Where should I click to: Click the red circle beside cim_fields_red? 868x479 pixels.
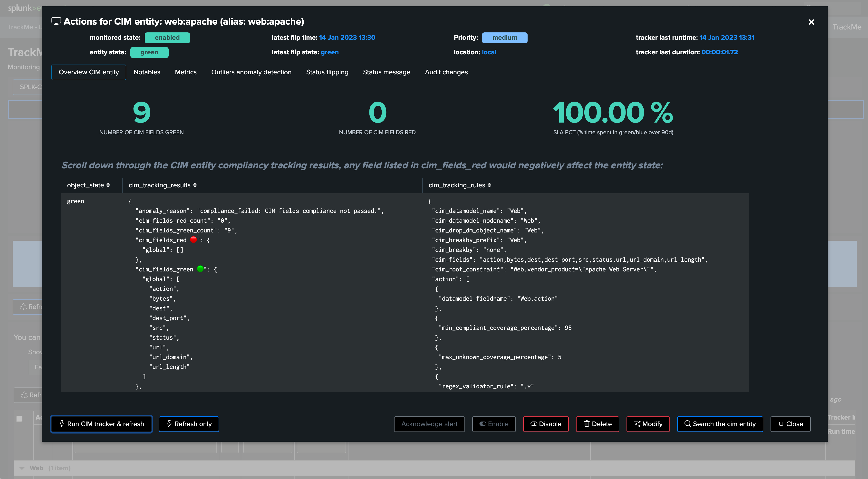[x=193, y=239]
